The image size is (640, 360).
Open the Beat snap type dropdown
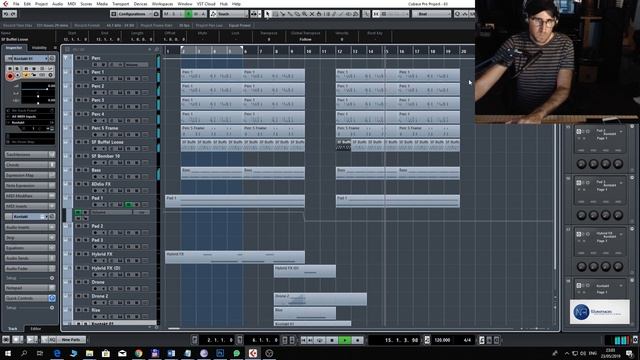[x=431, y=14]
